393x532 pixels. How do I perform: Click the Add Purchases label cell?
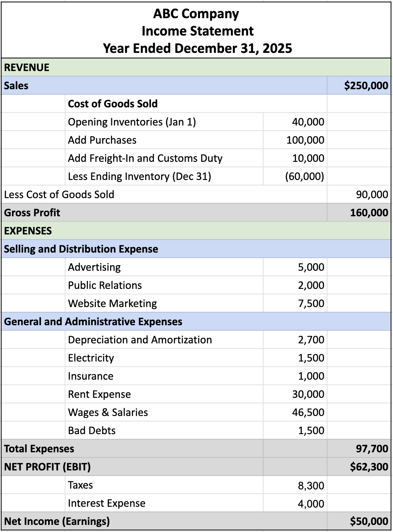coord(102,140)
